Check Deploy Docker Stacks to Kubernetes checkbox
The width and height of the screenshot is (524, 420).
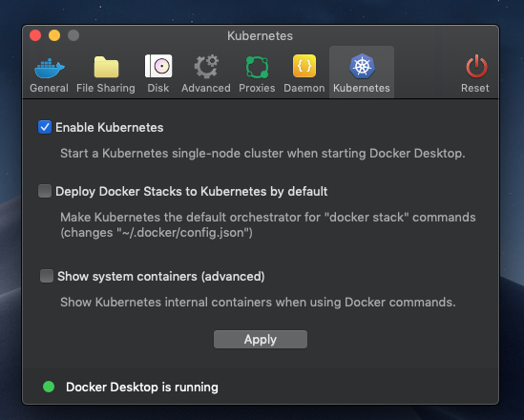point(45,191)
